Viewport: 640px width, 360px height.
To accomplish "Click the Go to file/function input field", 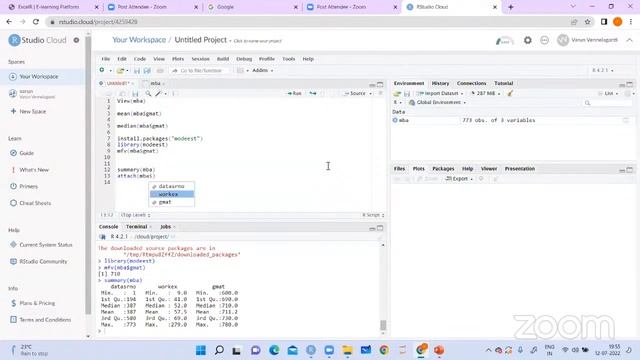I will [x=200, y=71].
